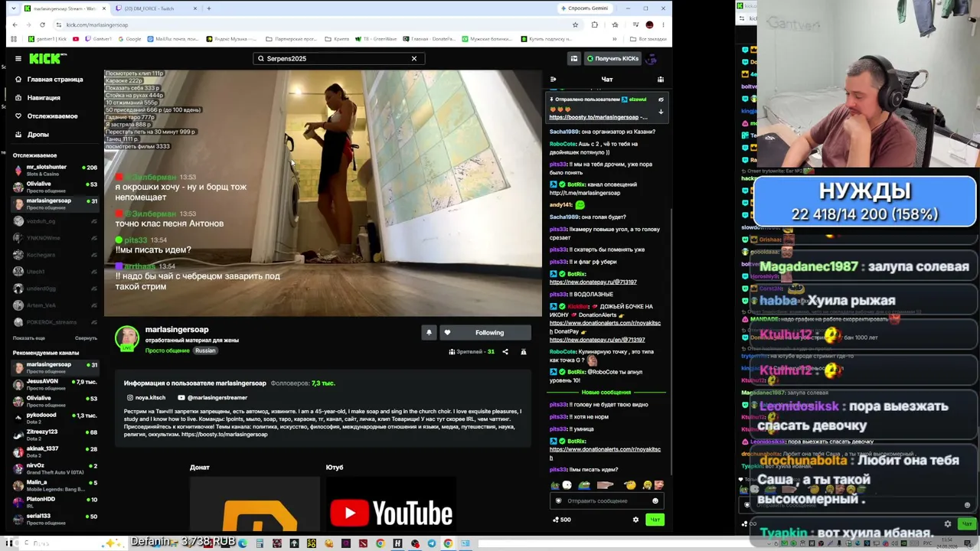Click the 500 channel points balance

point(561,520)
